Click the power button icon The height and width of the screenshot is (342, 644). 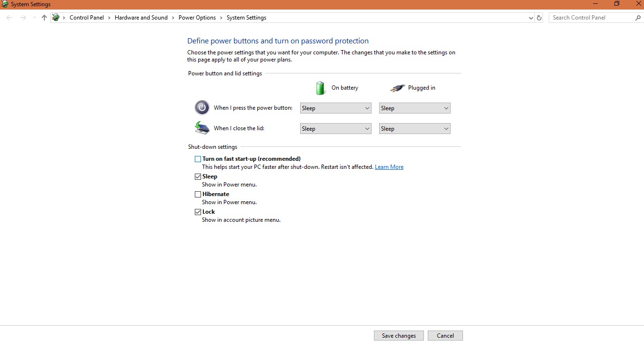(202, 107)
